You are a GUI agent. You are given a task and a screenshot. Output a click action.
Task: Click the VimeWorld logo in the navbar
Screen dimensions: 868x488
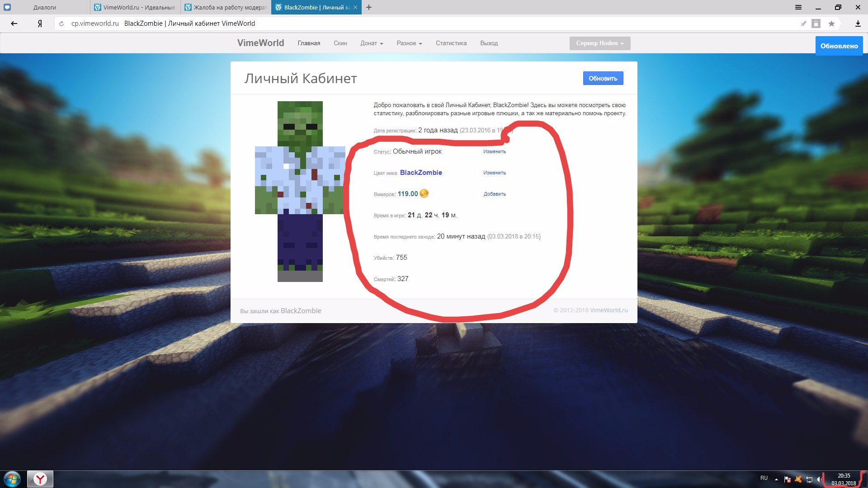(261, 43)
